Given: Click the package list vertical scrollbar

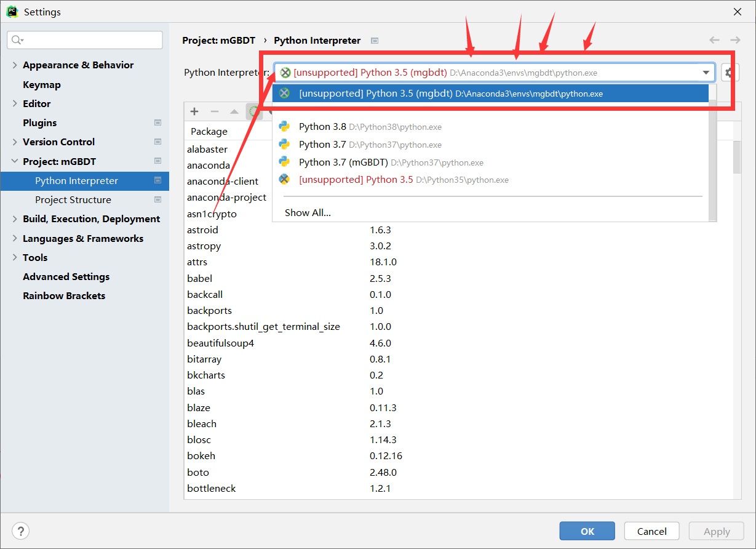Looking at the screenshot, I should click(737, 158).
